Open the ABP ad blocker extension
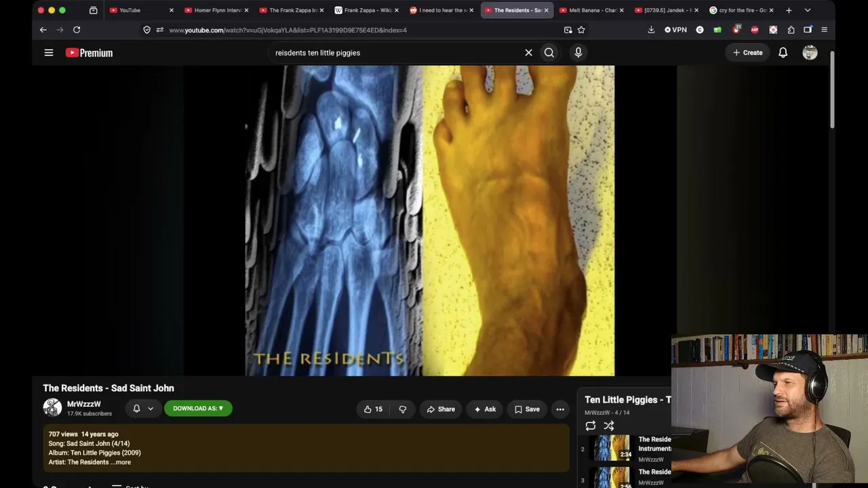 [755, 30]
